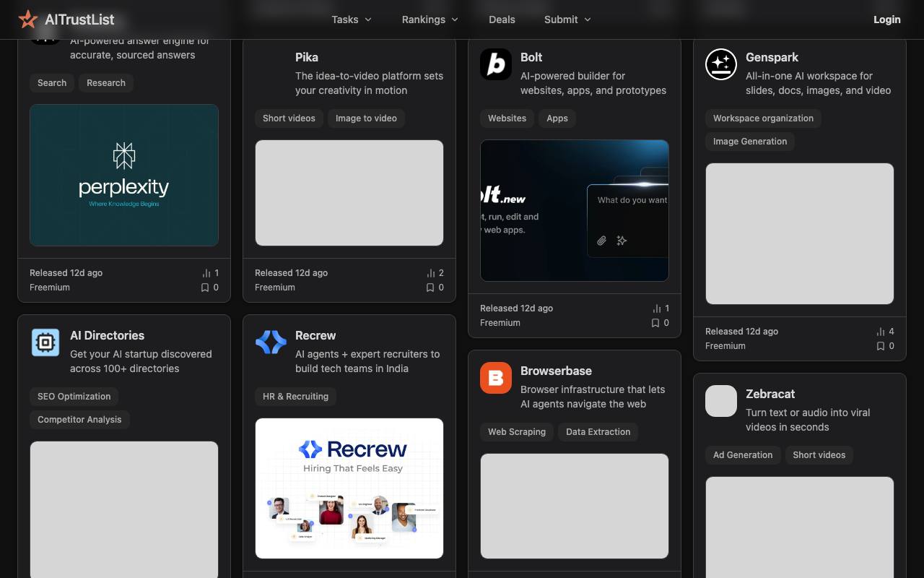Image resolution: width=924 pixels, height=578 pixels.
Task: Open the Bolt app logo icon
Action: (x=496, y=64)
